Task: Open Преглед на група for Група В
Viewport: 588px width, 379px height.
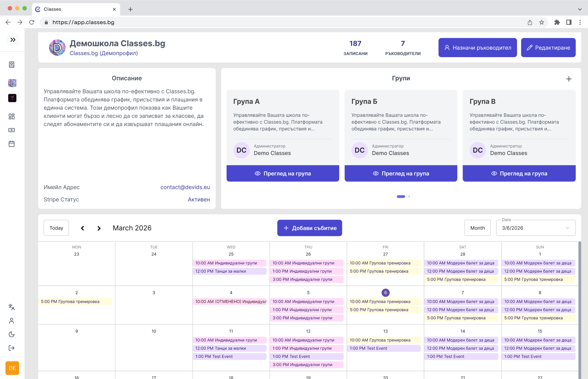Action: [x=519, y=173]
